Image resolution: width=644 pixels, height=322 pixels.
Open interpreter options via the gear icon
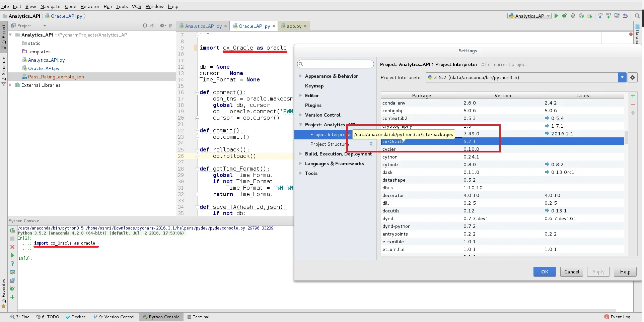coord(633,77)
